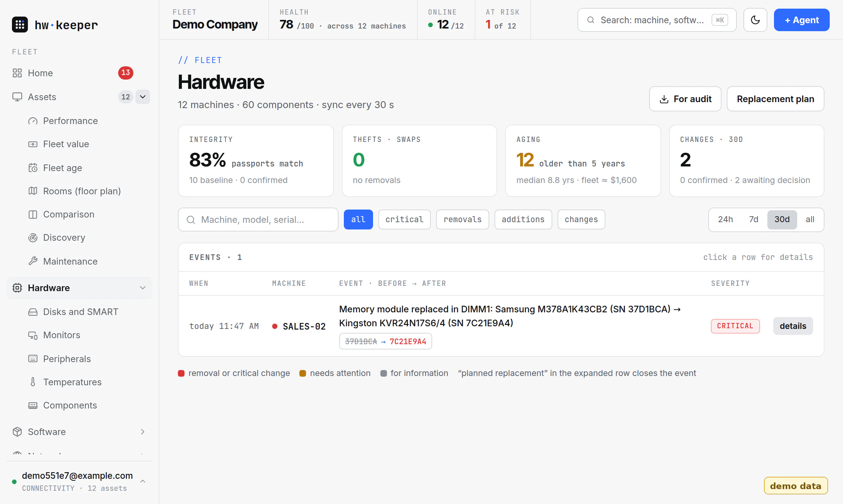
Task: Open Rooms (floor plan) map icon
Action: (33, 191)
